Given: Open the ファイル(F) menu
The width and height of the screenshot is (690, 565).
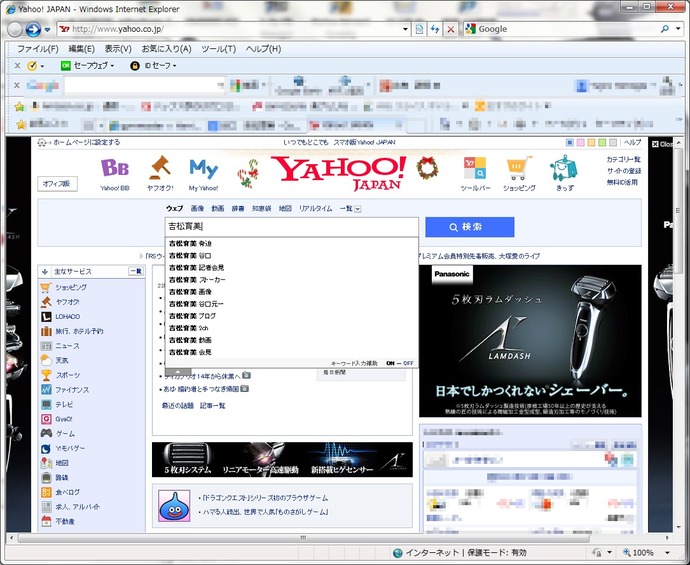Looking at the screenshot, I should coord(37,49).
